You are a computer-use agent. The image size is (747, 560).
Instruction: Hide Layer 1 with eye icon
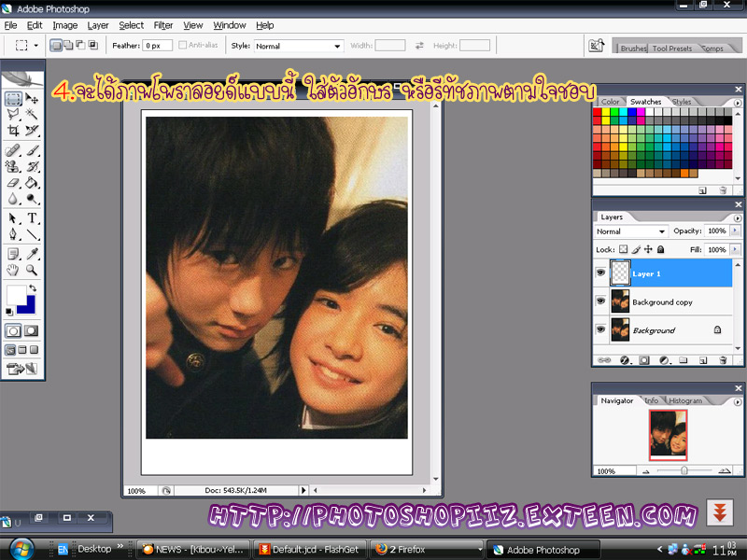[x=600, y=273]
